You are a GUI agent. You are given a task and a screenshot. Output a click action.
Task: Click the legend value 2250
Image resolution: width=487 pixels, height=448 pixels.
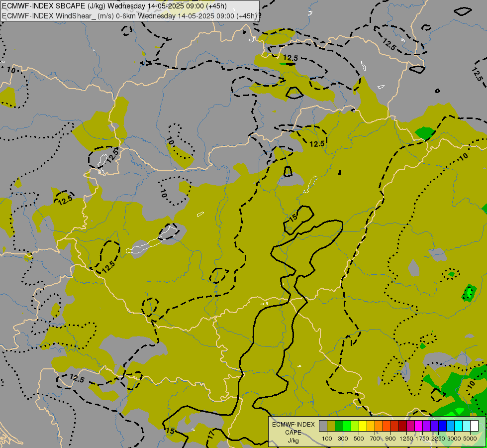438,439
